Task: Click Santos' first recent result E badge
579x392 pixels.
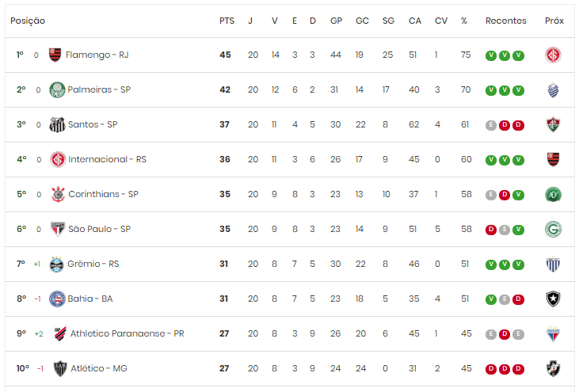Action: coord(490,125)
